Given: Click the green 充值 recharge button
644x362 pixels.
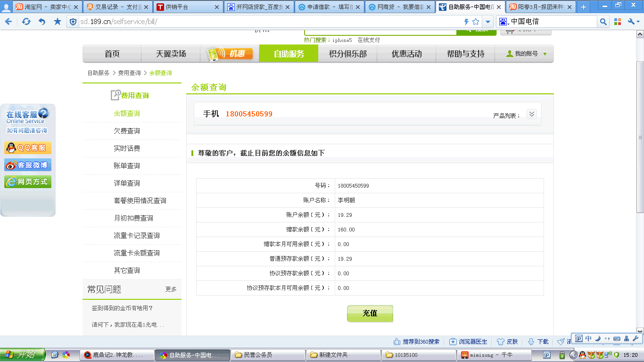Looking at the screenshot, I should point(370,313).
